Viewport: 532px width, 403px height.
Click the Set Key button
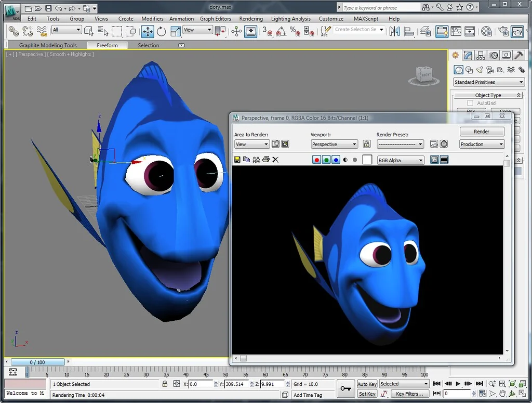coord(367,394)
